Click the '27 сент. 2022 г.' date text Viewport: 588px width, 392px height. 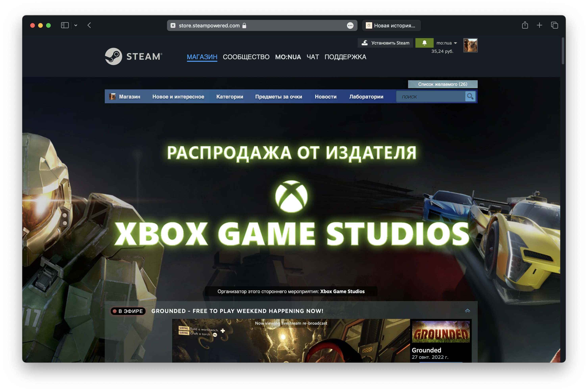(430, 357)
